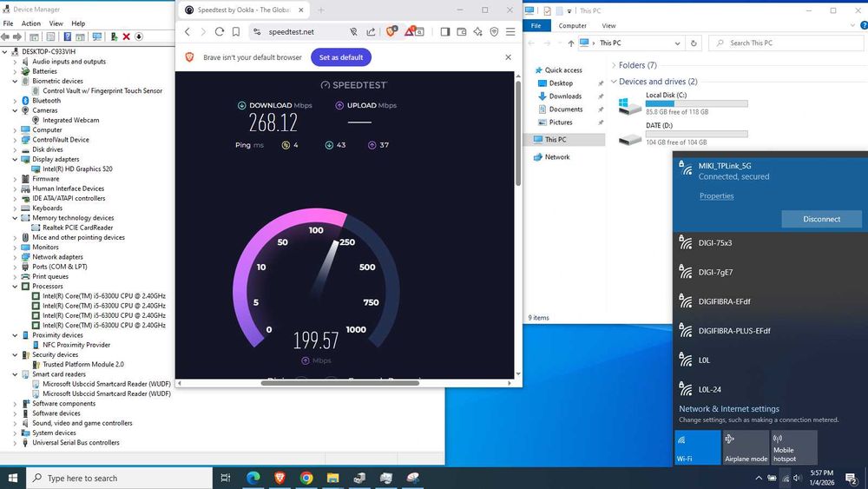Image resolution: width=868 pixels, height=489 pixels.
Task: Click the share page icon in Brave's address bar
Action: [371, 32]
